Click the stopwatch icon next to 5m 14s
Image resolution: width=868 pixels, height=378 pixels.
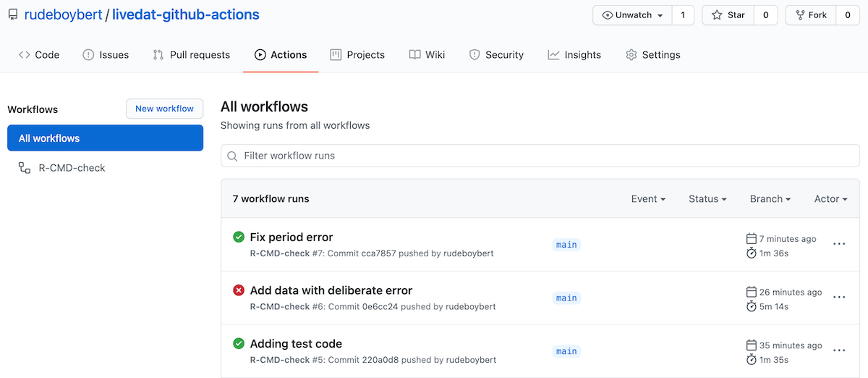(x=751, y=306)
